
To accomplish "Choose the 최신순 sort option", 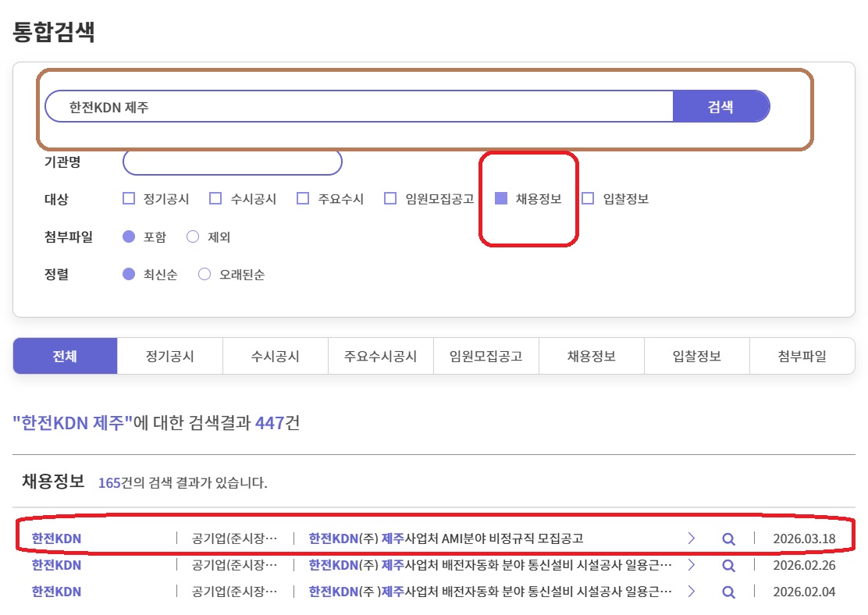I will [x=130, y=275].
